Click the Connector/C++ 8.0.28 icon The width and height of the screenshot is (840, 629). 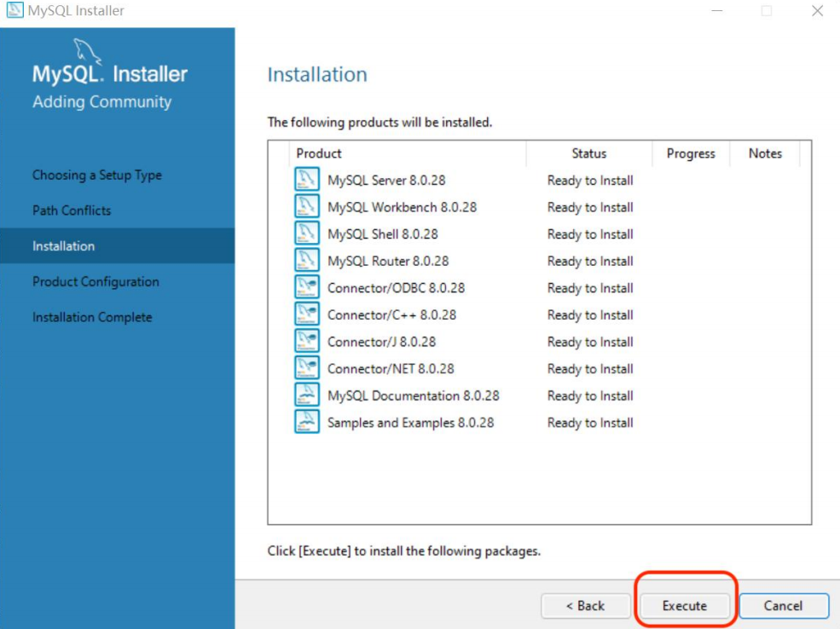point(307,314)
